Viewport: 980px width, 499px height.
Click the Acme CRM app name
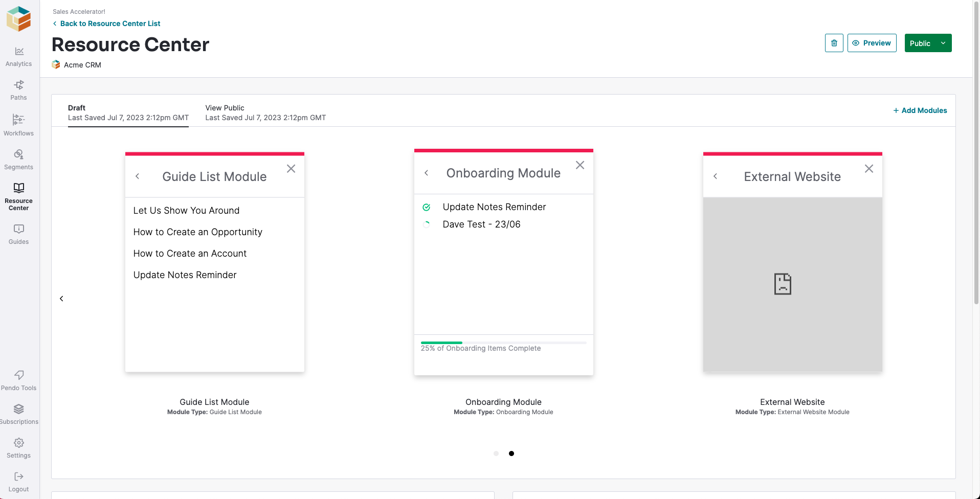pos(82,65)
